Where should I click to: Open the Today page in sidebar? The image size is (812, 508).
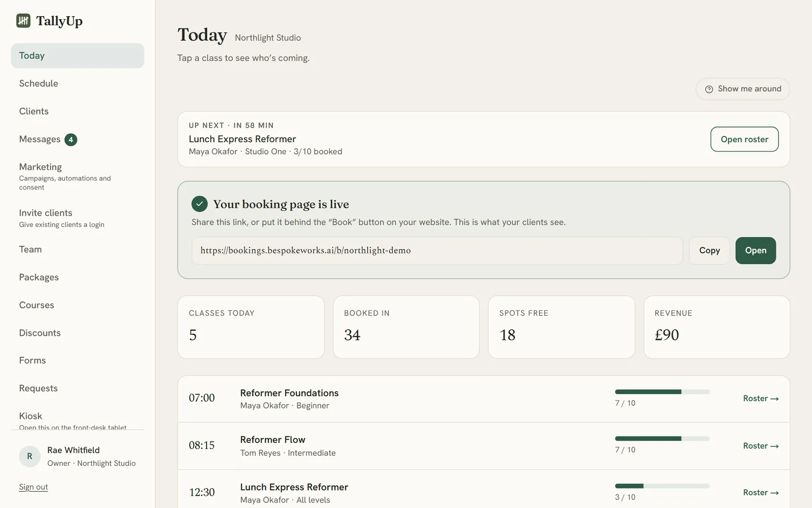click(x=78, y=56)
